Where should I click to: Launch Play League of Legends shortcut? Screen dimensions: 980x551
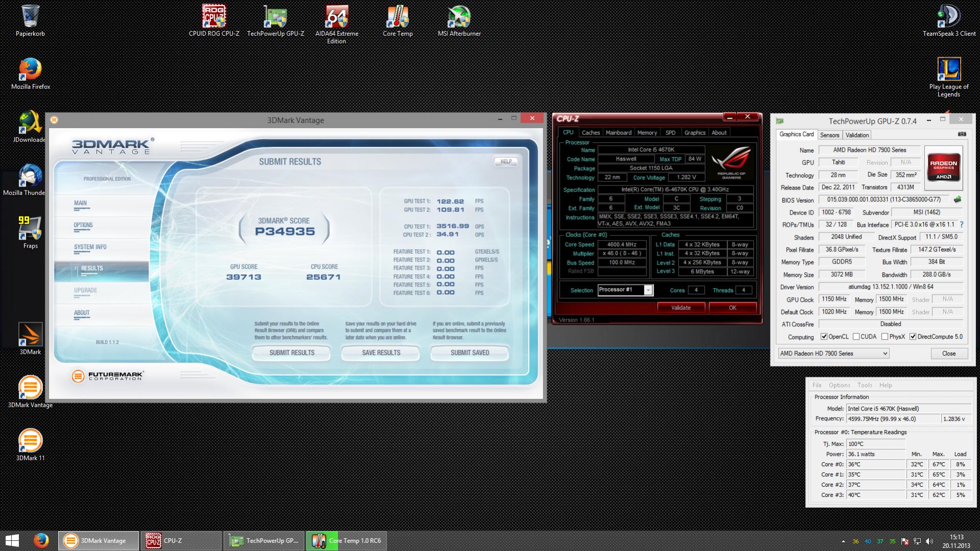(949, 77)
